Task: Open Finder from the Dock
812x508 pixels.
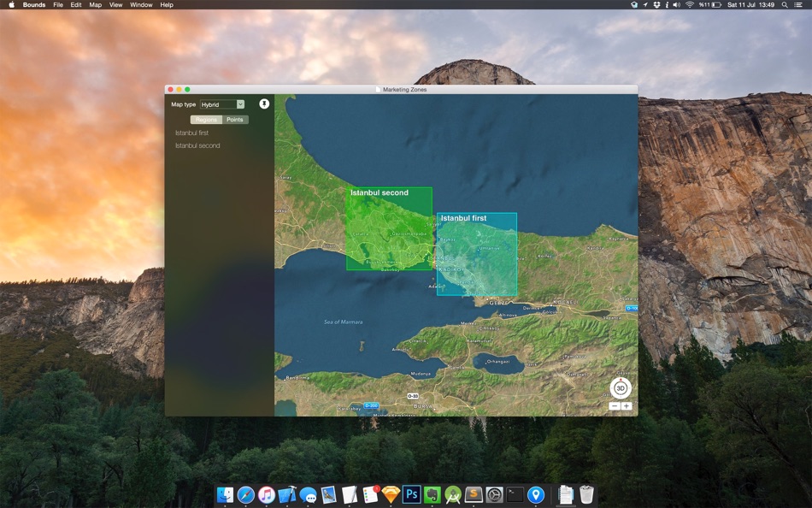Action: click(x=225, y=494)
